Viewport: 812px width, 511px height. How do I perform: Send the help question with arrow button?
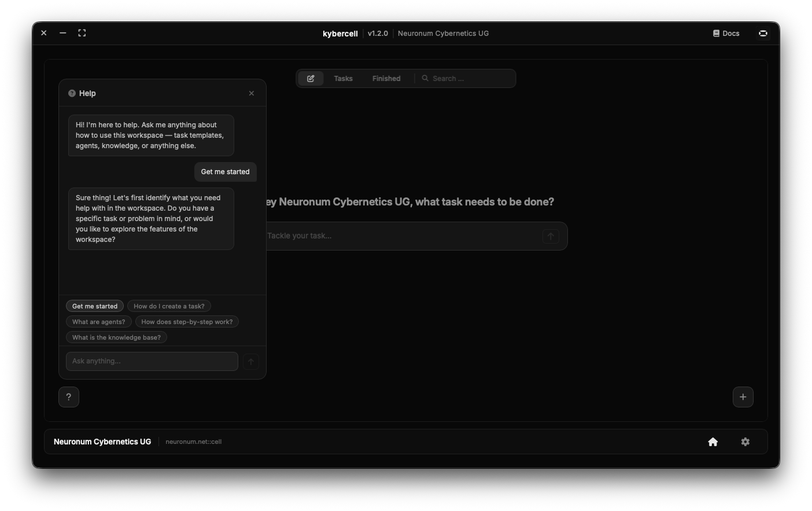pos(251,362)
